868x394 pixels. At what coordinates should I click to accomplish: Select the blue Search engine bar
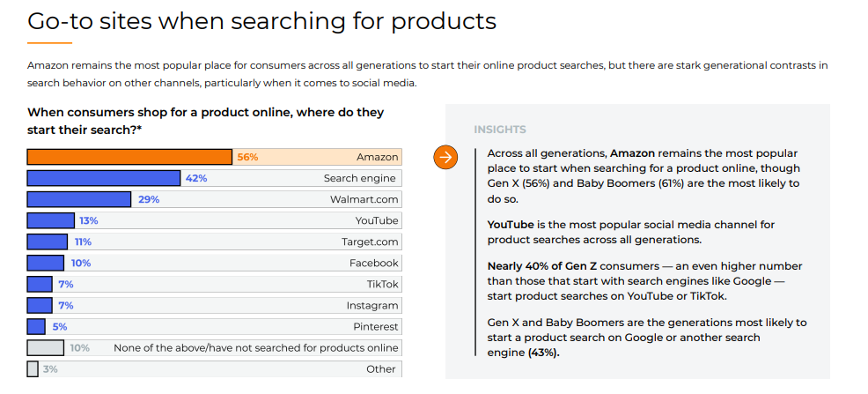(104, 178)
